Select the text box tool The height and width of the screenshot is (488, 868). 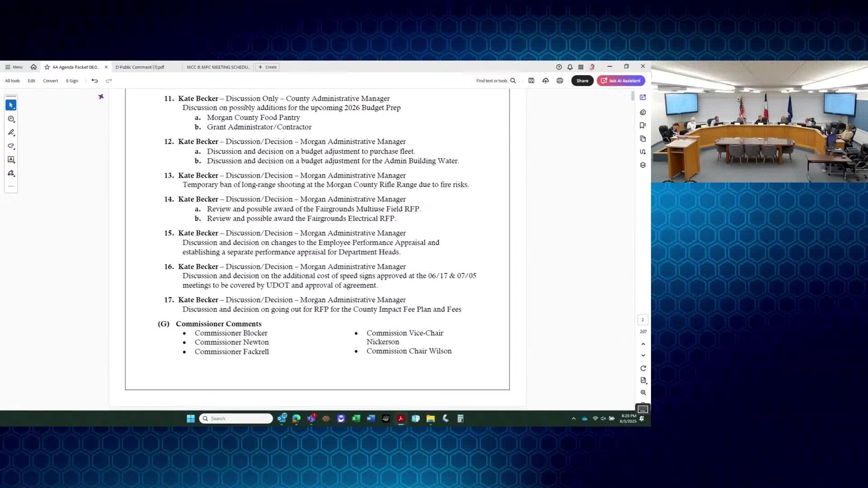point(11,160)
